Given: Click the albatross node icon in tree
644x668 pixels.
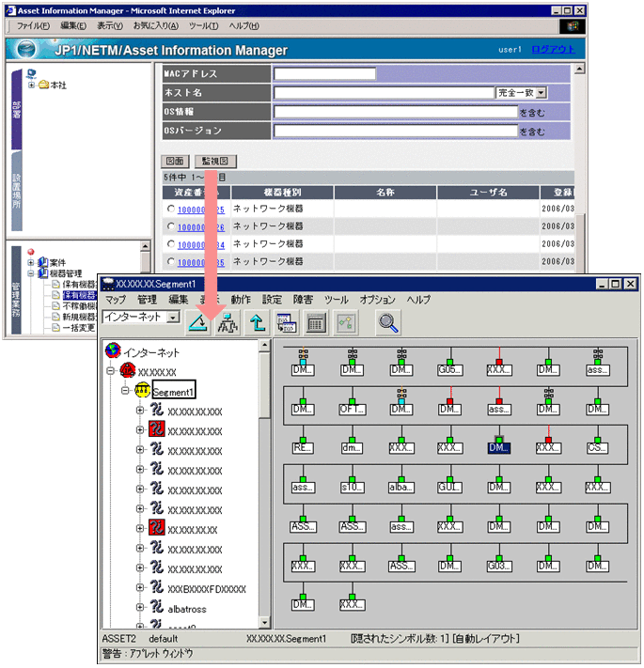Looking at the screenshot, I should coord(156,606).
